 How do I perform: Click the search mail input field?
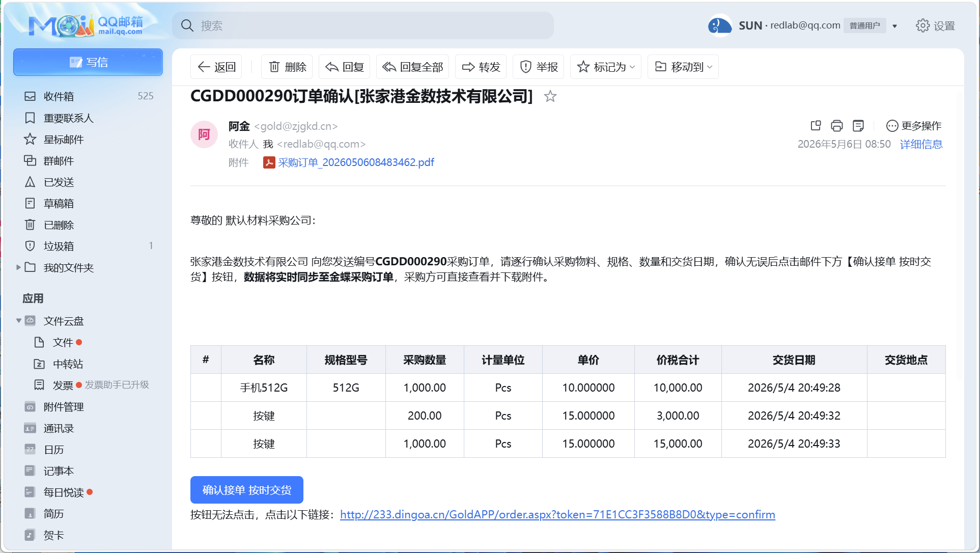pyautogui.click(x=362, y=25)
